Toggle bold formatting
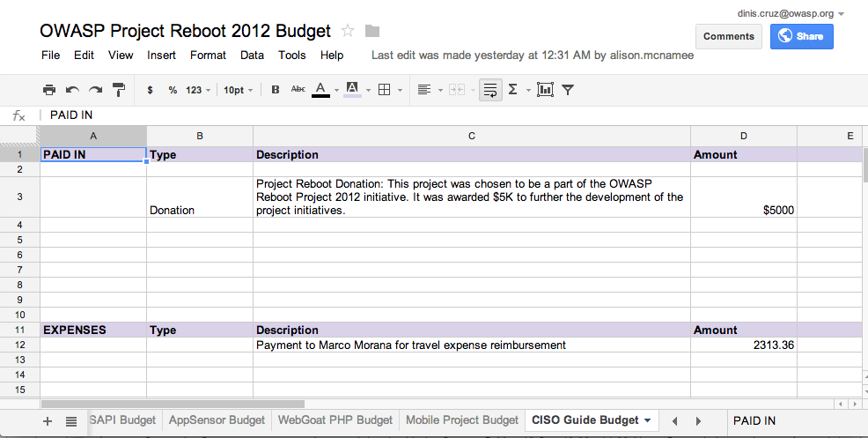The width and height of the screenshot is (868, 438). pyautogui.click(x=276, y=90)
